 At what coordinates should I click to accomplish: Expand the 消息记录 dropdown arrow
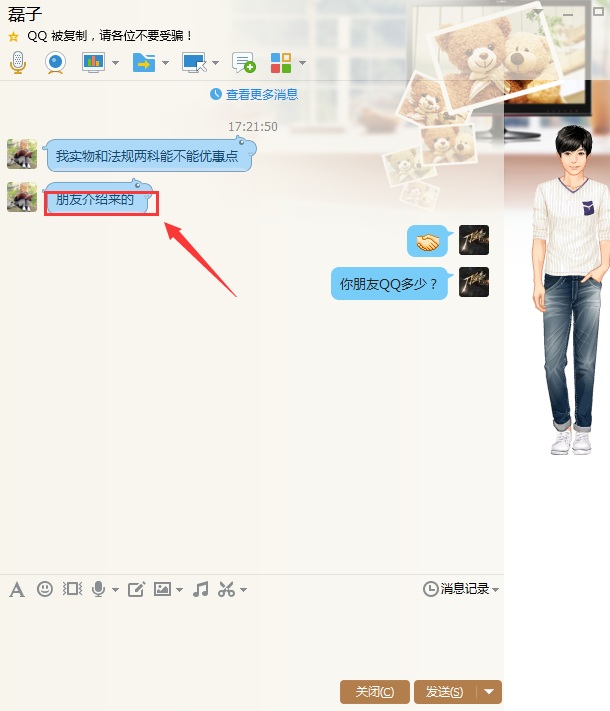(x=495, y=590)
